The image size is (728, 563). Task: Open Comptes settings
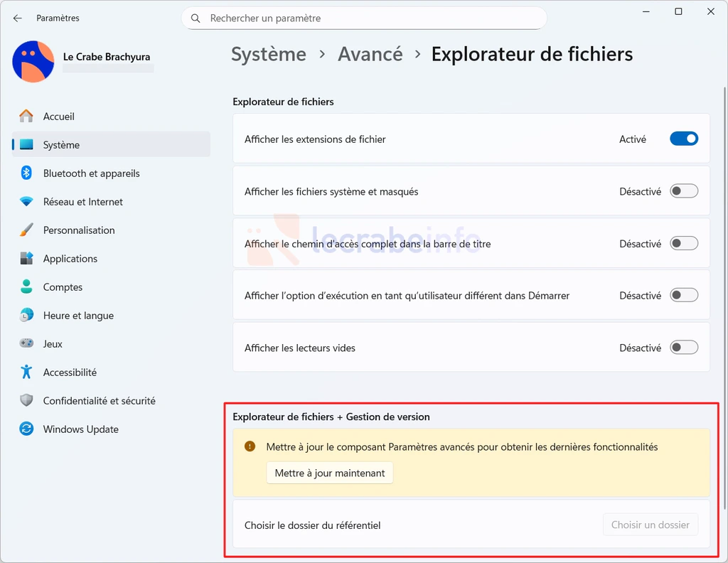click(x=111, y=286)
